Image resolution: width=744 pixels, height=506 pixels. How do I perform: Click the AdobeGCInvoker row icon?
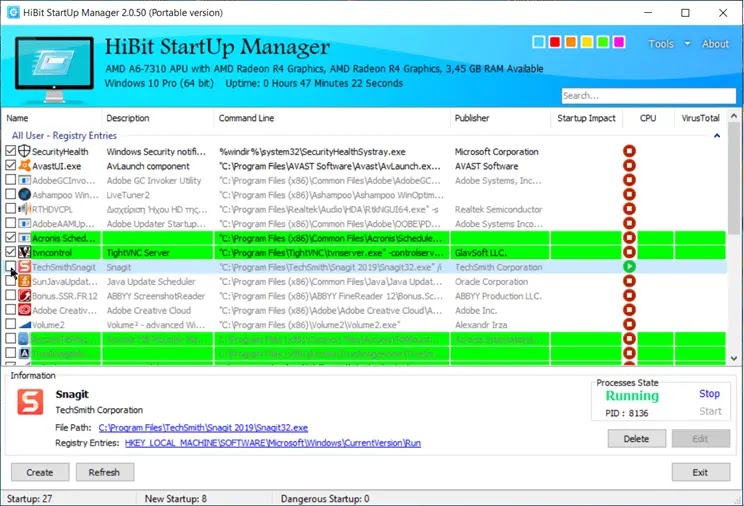pyautogui.click(x=24, y=180)
